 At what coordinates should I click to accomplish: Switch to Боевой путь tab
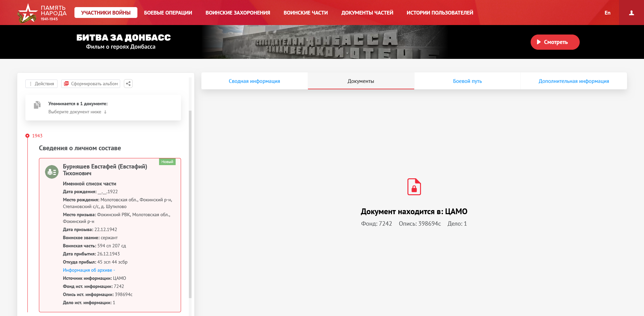467,81
